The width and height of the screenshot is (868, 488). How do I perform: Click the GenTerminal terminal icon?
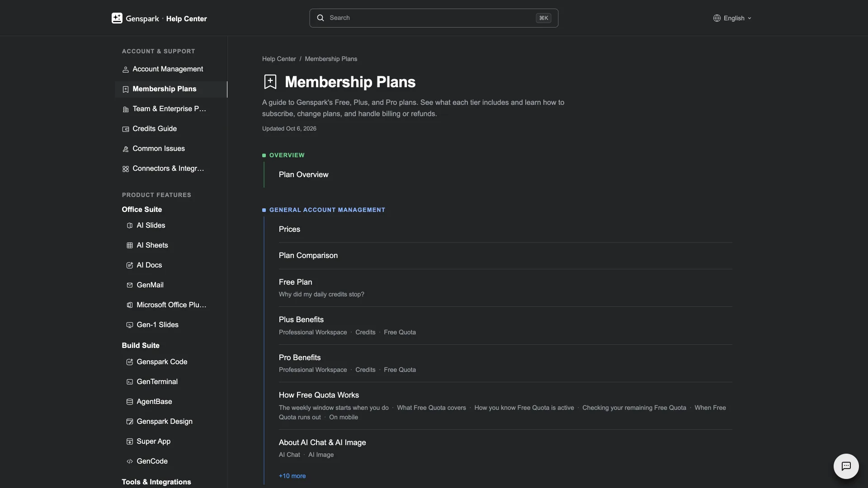(130, 382)
